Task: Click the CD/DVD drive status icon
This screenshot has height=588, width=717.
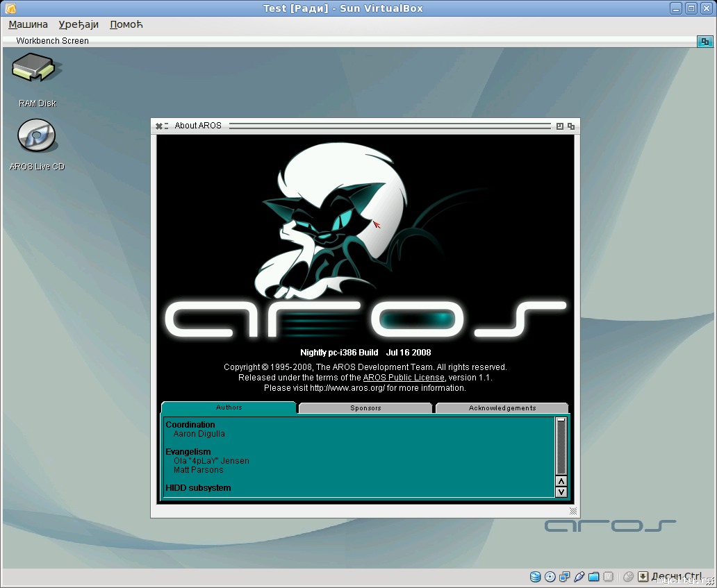Action: coord(550,577)
